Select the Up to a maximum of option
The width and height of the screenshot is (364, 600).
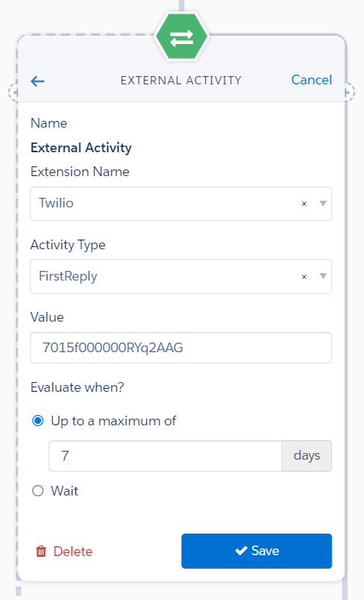38,421
